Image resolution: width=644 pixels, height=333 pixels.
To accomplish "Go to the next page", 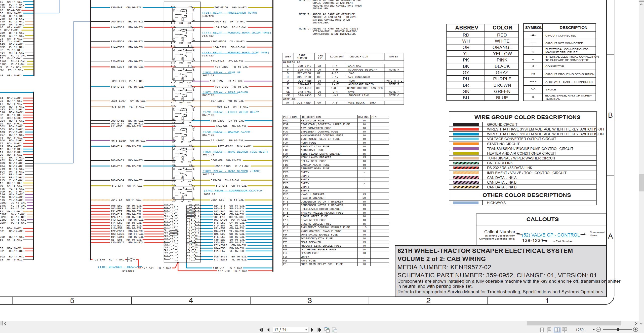I will tap(312, 330).
